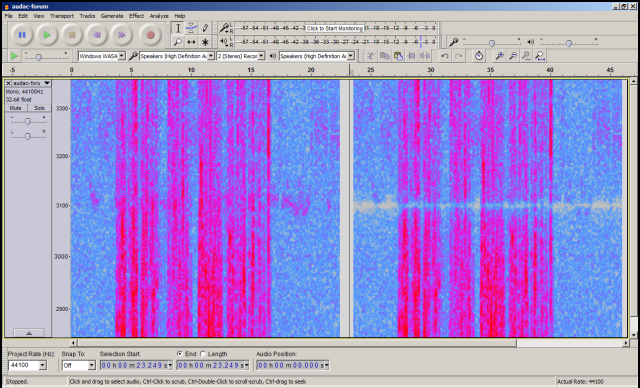Click the Zoom In magnifier icon
Image resolution: width=640 pixels, height=388 pixels.
click(x=499, y=56)
